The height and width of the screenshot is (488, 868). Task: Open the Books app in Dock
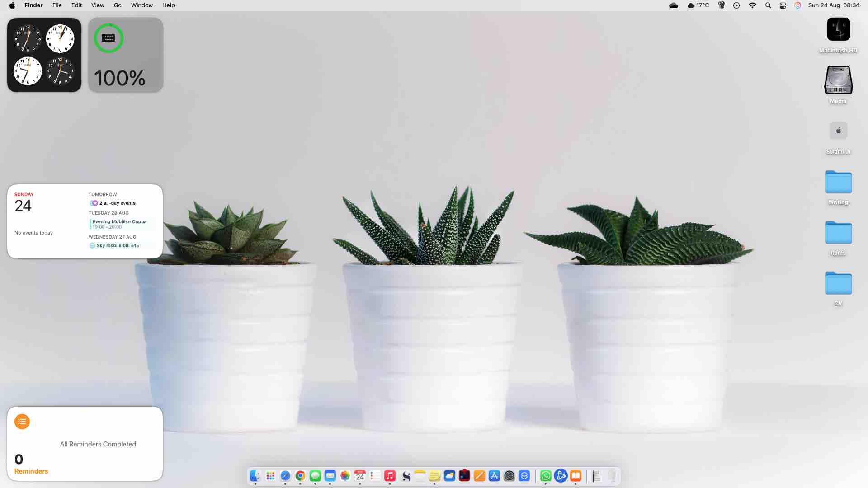coord(576,476)
